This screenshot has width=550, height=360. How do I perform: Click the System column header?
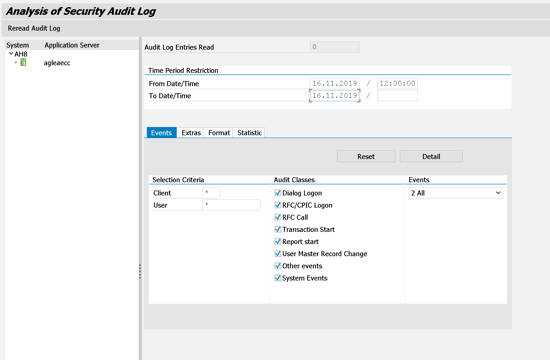[x=18, y=45]
